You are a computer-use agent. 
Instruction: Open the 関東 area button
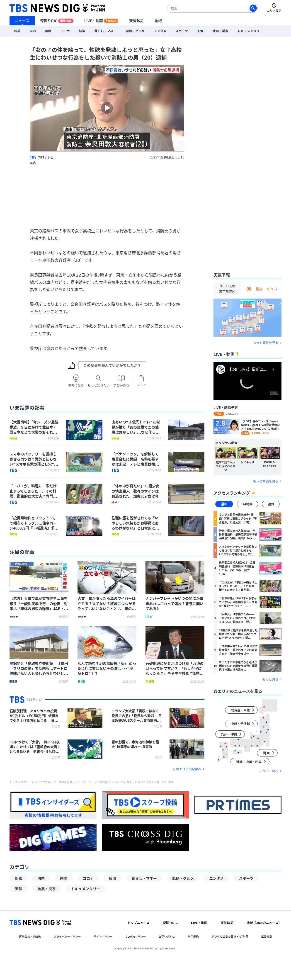[x=267, y=752]
